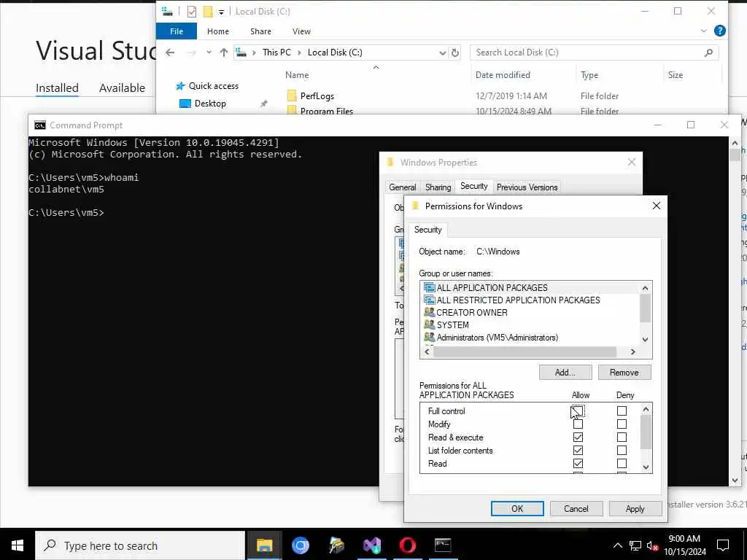Click the Properties quick-access toolbar checkmark icon

coord(192,12)
